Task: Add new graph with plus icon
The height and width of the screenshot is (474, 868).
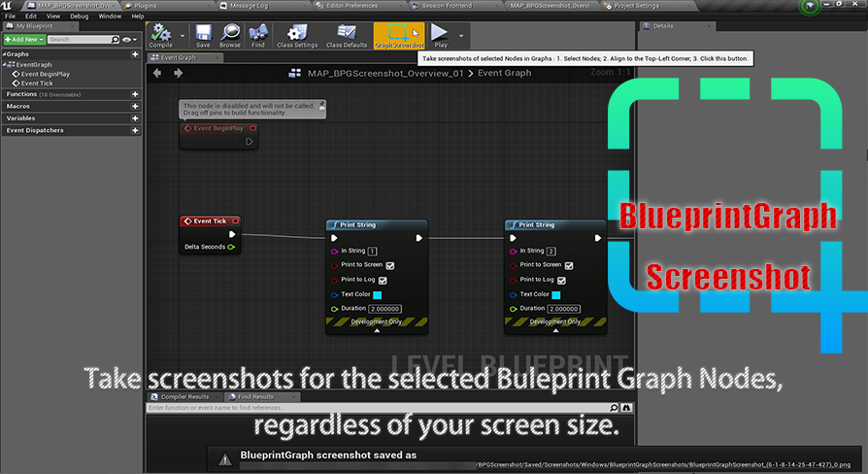Action: [x=135, y=54]
